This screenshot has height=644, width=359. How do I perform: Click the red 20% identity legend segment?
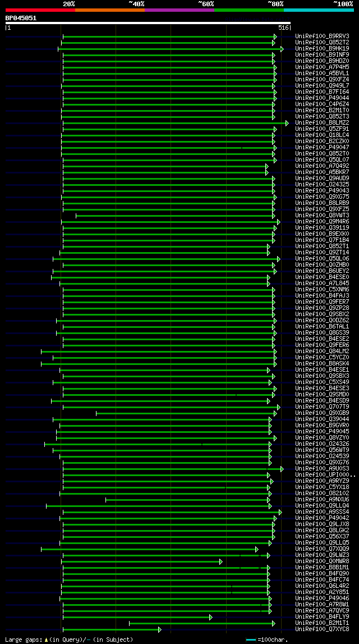(40, 10)
